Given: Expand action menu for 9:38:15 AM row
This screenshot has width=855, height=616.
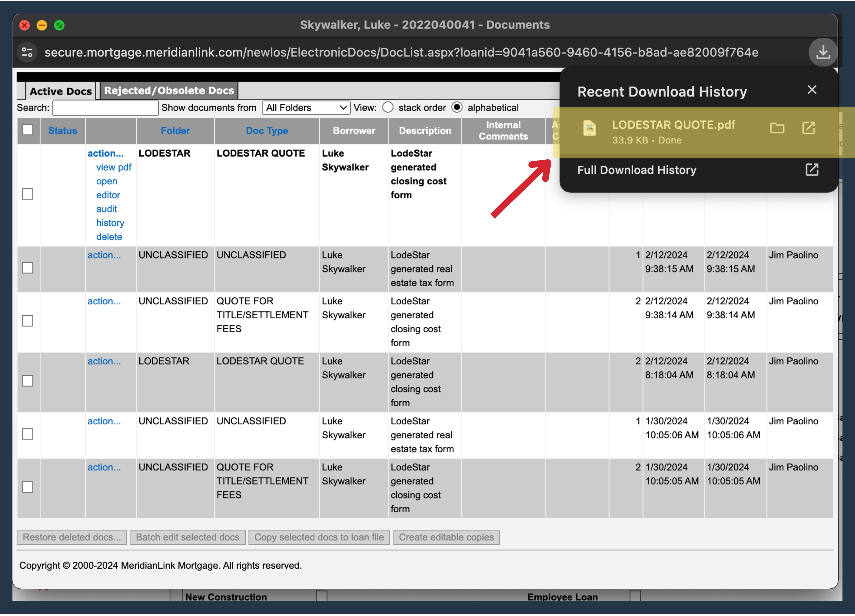Looking at the screenshot, I should pos(104,255).
